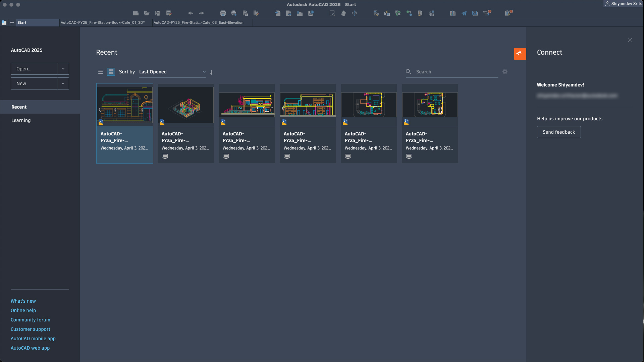Click the Redo arrow icon

[202, 13]
